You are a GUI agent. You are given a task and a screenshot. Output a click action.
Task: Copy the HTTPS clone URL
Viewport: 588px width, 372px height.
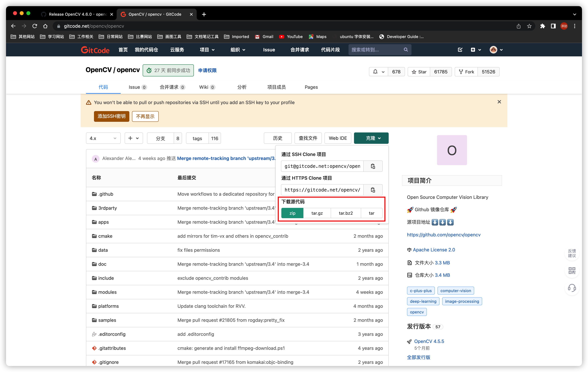click(x=373, y=190)
